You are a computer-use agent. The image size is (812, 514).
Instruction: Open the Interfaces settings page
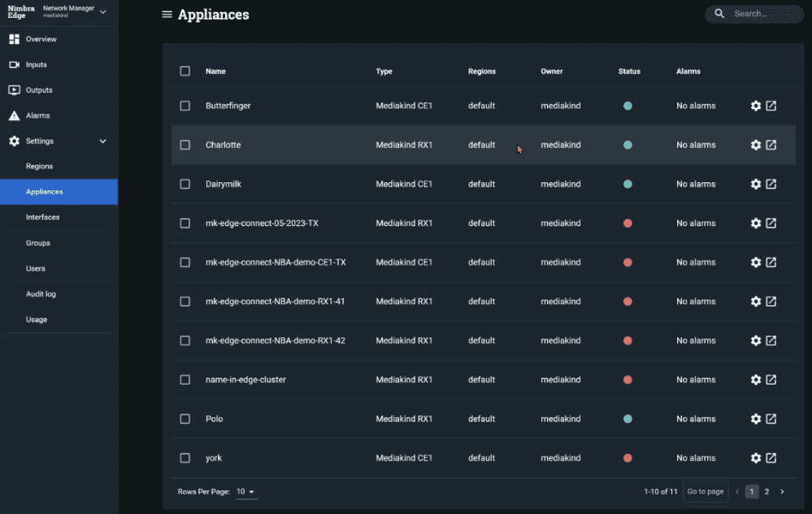coord(42,217)
